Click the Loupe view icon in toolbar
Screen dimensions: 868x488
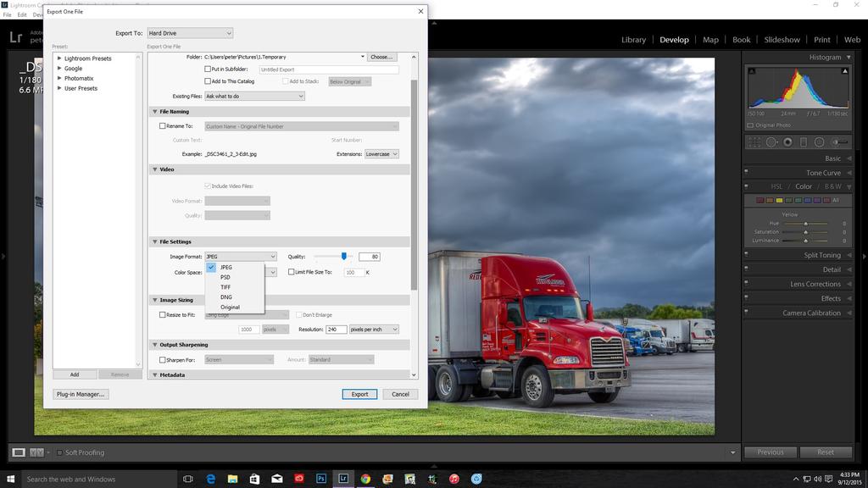tap(19, 452)
